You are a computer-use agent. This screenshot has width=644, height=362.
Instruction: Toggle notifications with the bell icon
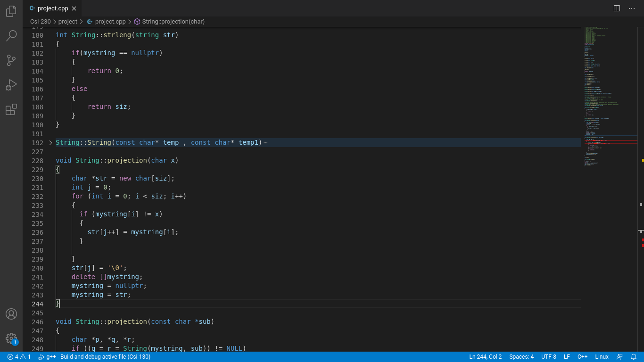coord(634,357)
